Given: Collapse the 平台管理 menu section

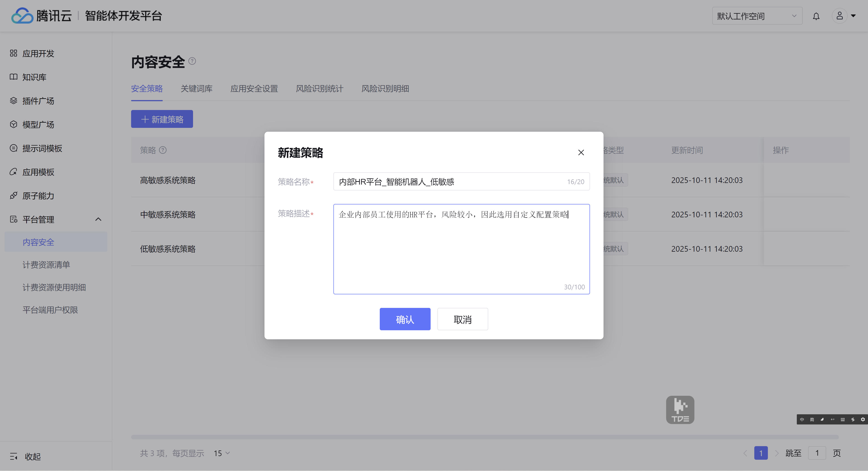Looking at the screenshot, I should pos(98,220).
